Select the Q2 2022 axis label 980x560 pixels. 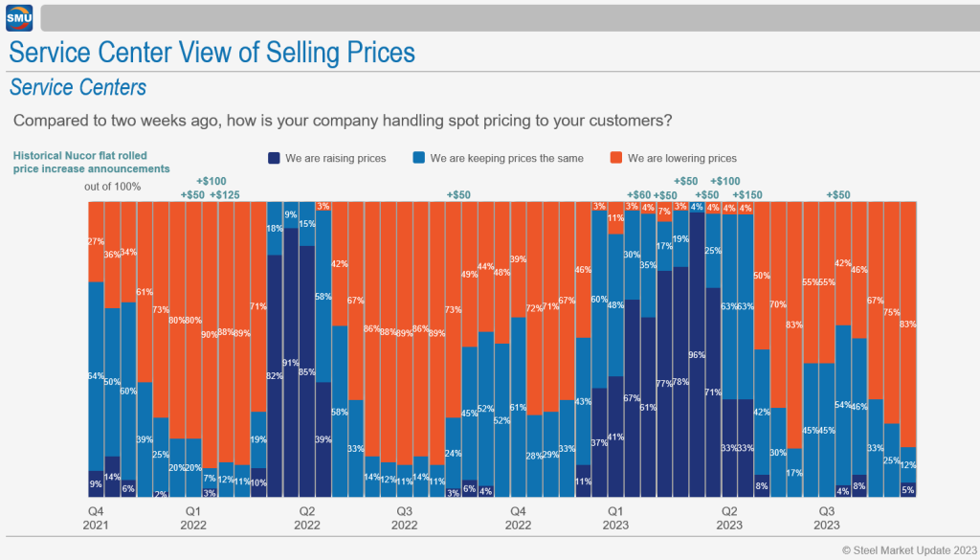click(x=307, y=518)
